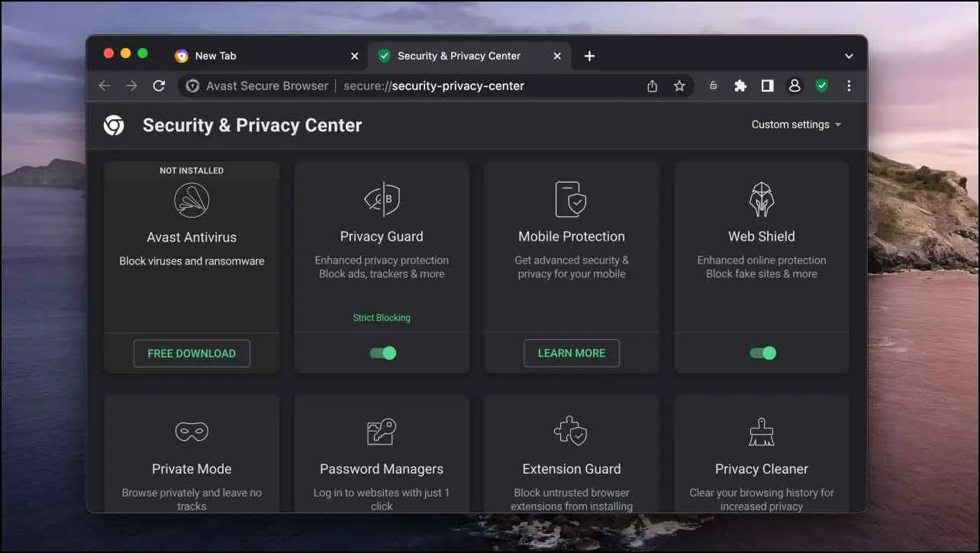Click the share icon in address bar
Screen dimensions: 980x553
(652, 86)
